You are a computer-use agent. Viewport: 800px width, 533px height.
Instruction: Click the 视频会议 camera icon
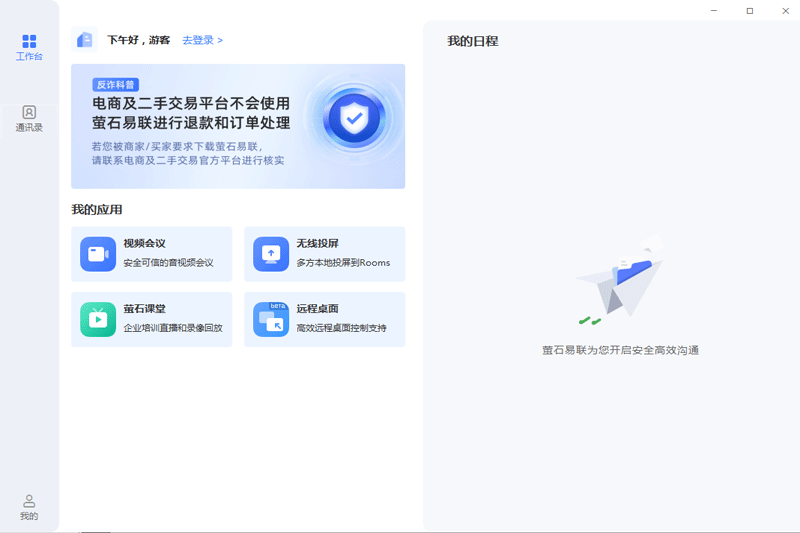tap(98, 253)
